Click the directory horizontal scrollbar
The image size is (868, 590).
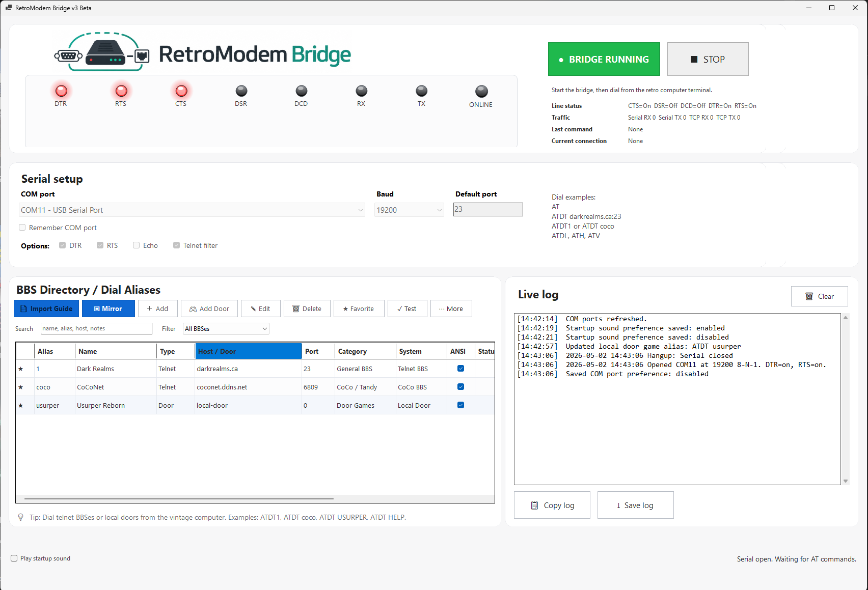pyautogui.click(x=179, y=499)
